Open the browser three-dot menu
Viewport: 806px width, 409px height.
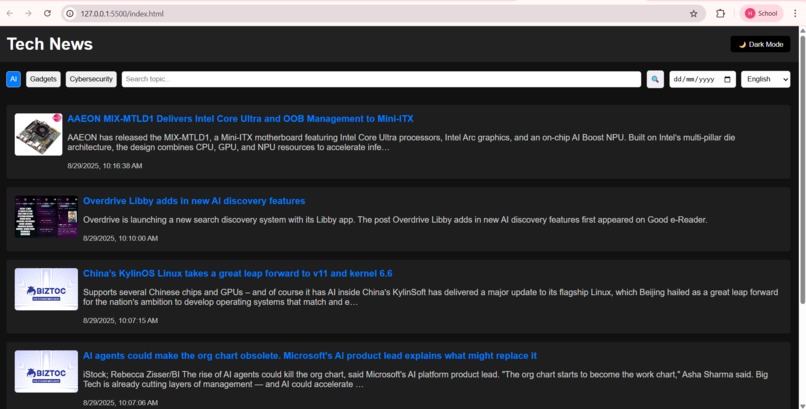[795, 14]
